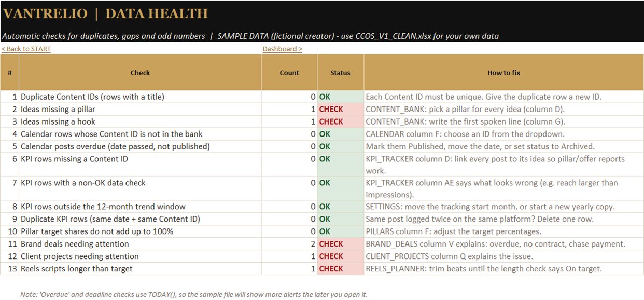Click the note about 'Overdue' and TODAY() checks

click(193, 294)
